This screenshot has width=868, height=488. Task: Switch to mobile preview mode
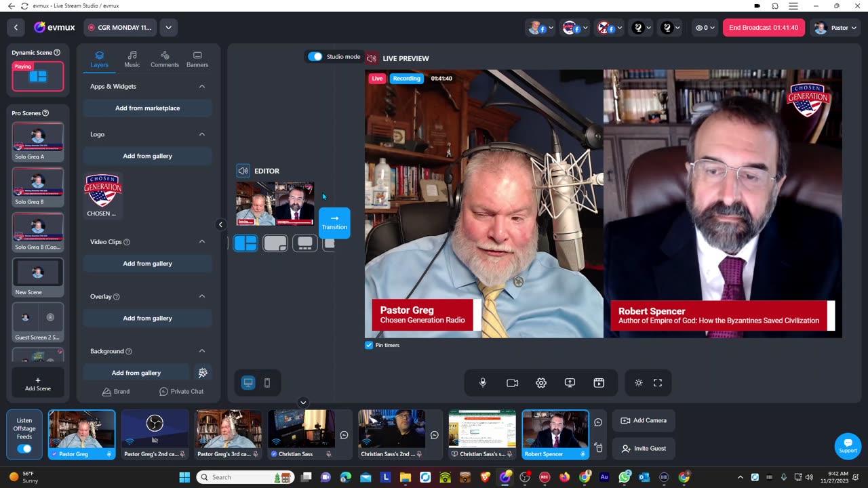tap(267, 383)
